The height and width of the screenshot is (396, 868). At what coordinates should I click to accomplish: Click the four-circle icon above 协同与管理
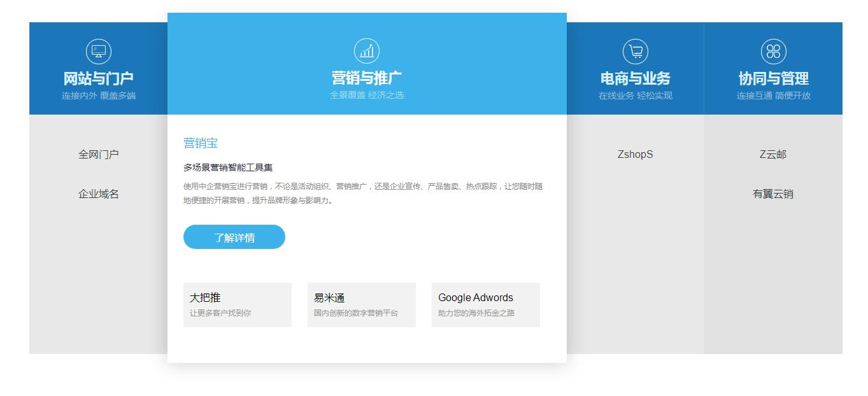772,51
